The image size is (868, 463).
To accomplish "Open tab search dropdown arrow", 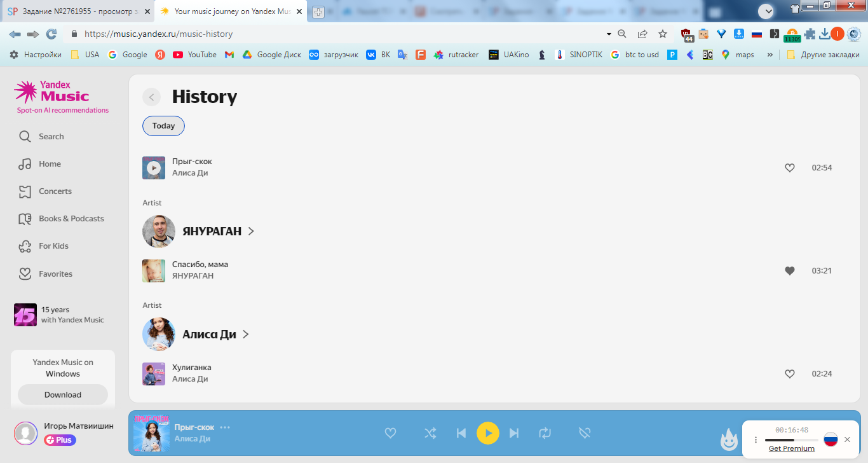I will pos(766,11).
